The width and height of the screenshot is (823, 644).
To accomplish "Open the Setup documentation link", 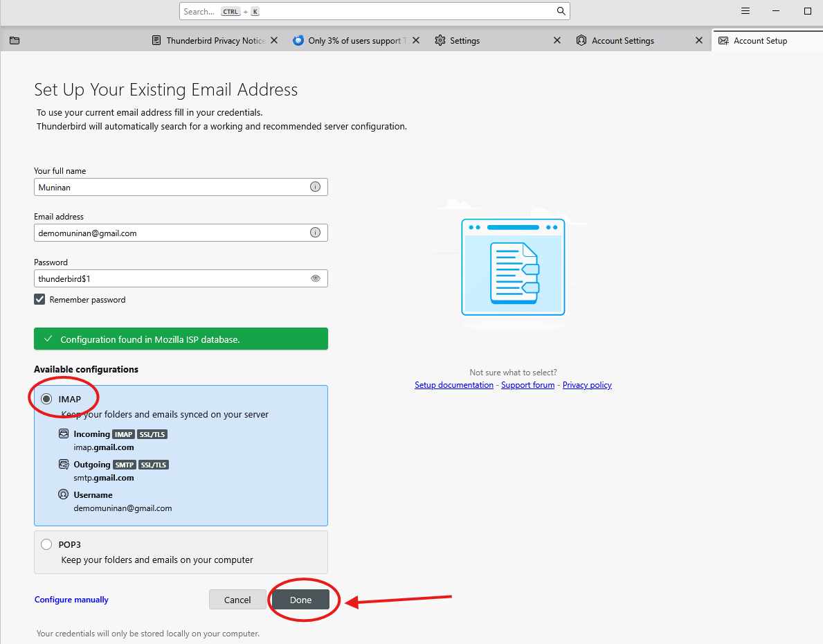I will tap(454, 385).
